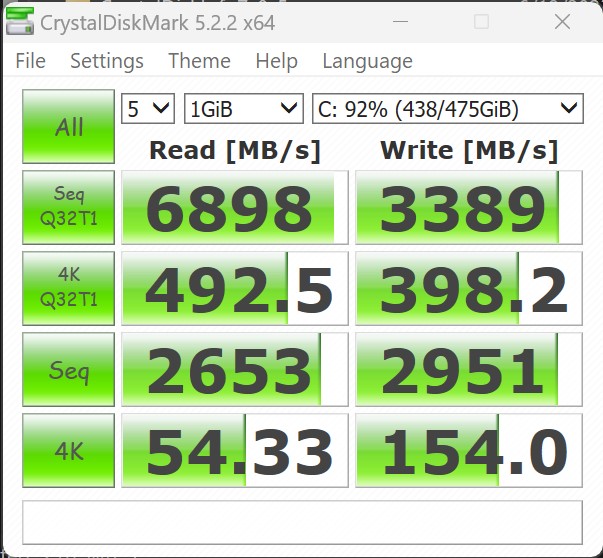603x558 pixels.
Task: Open the Settings menu
Action: [107, 62]
